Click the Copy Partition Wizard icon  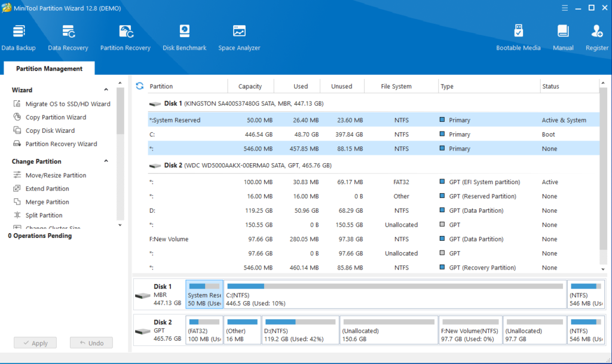[x=17, y=117]
